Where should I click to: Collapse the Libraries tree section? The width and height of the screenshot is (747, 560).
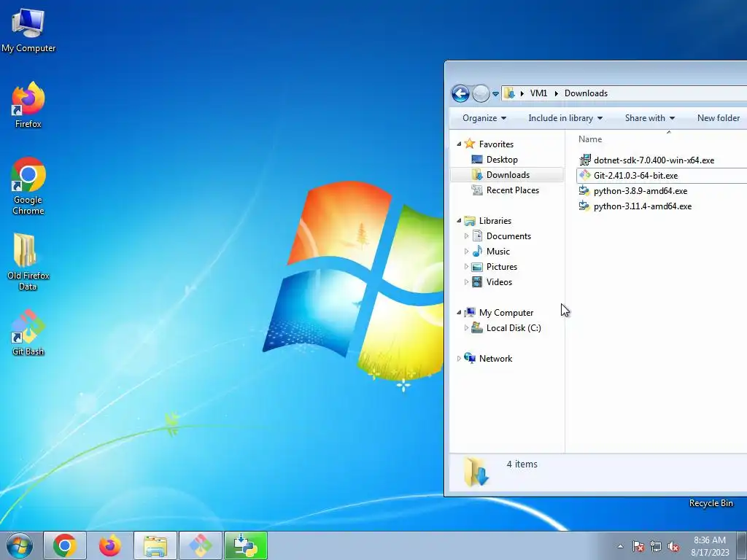coord(459,220)
